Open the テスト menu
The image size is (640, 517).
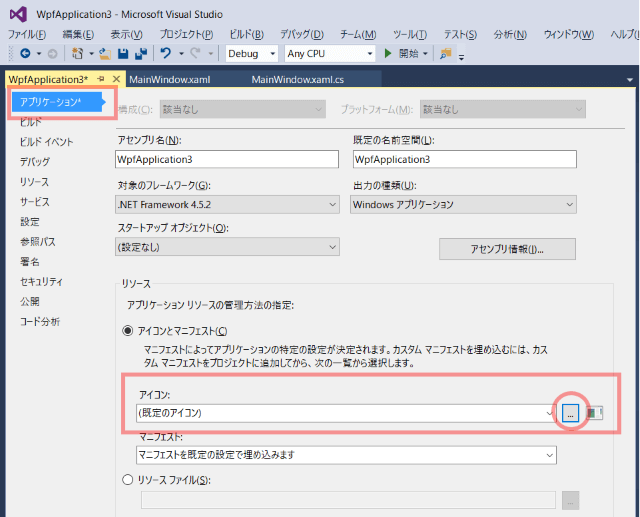pyautogui.click(x=460, y=34)
